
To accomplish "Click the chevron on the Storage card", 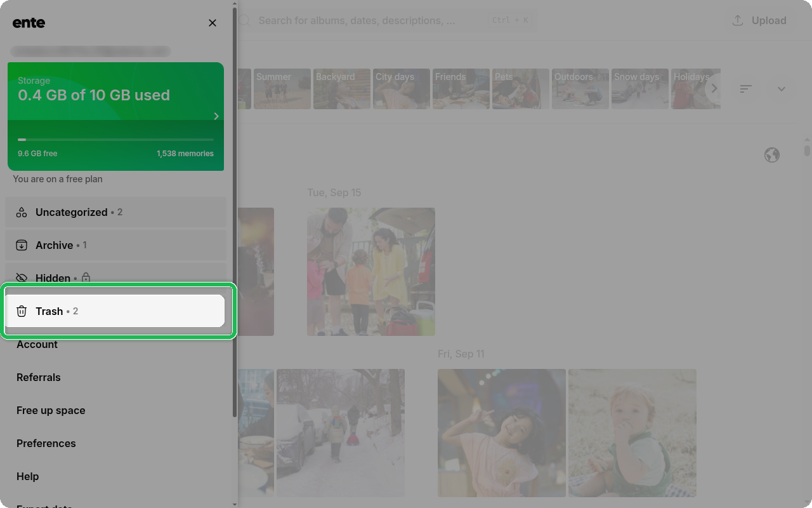I will click(216, 116).
